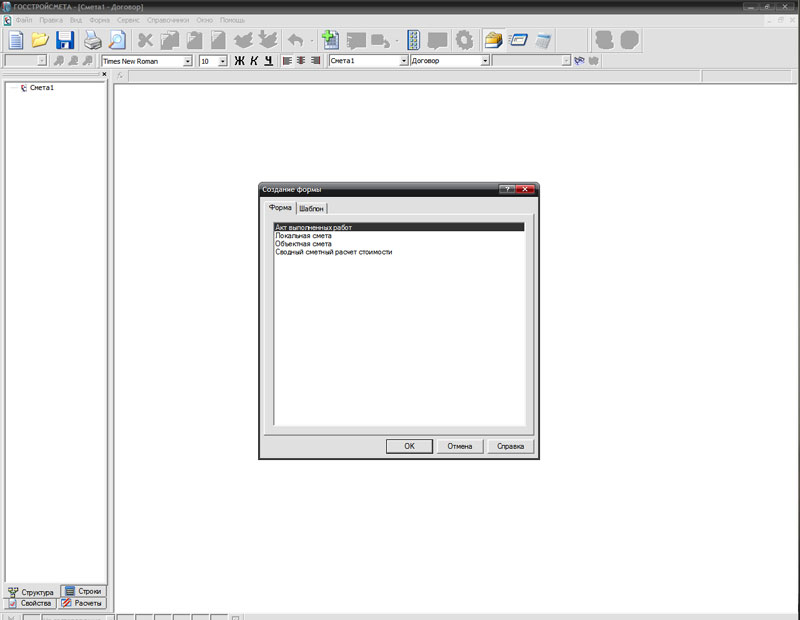Click the Отмена button

[460, 446]
